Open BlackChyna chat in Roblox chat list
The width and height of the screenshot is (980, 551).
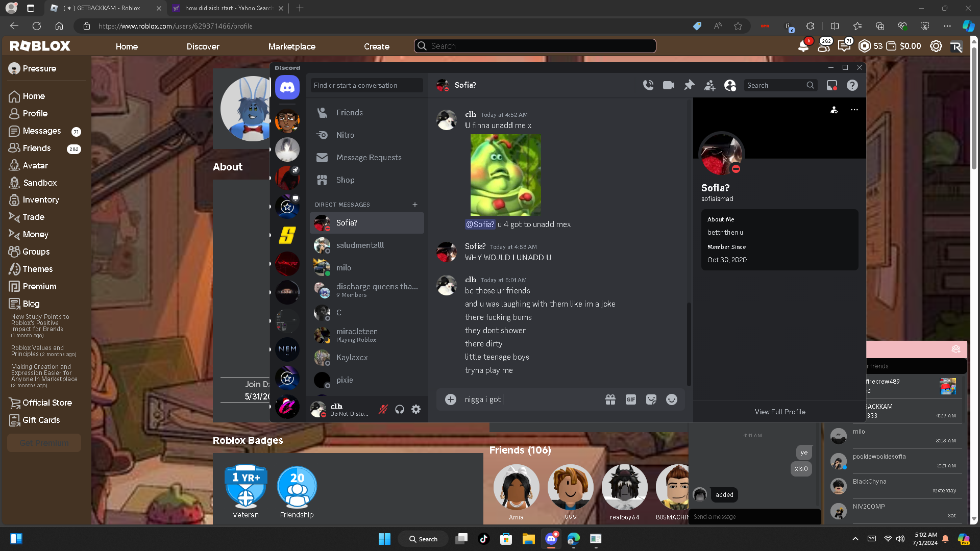pyautogui.click(x=896, y=486)
